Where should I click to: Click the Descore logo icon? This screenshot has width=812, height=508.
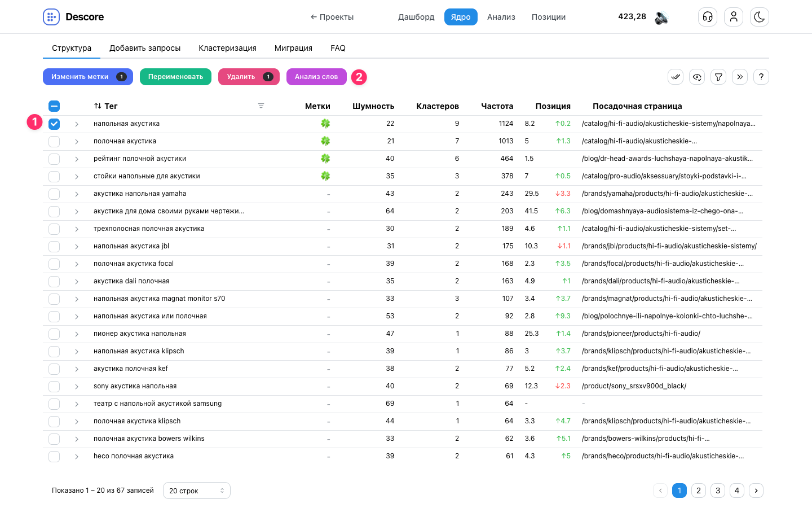pos(51,17)
